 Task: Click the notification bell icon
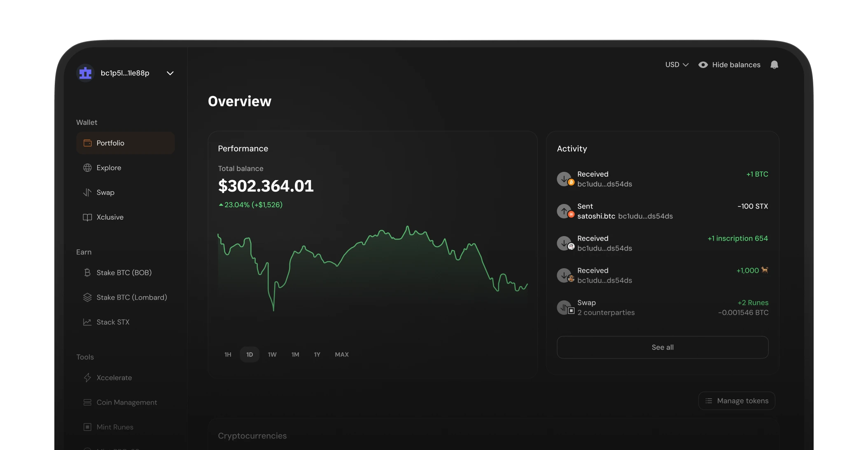774,65
